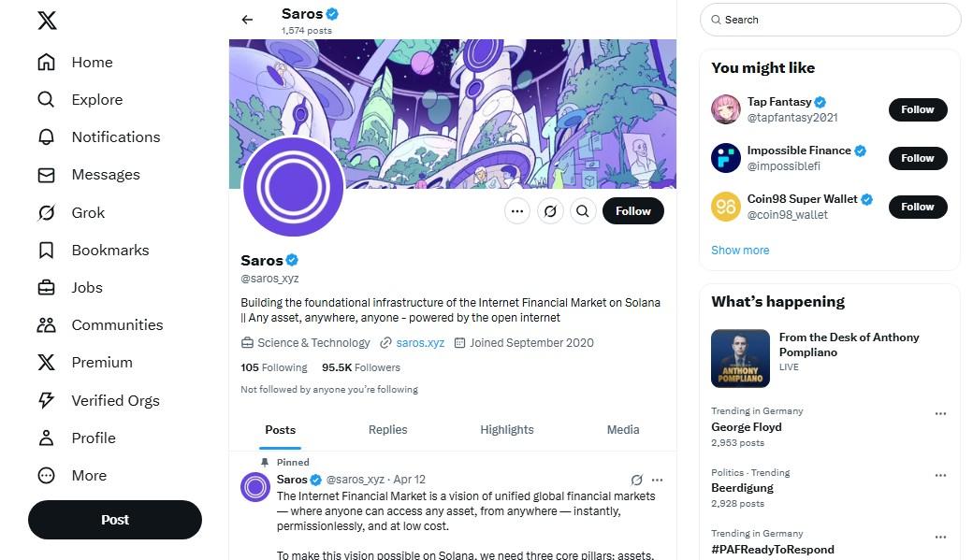973x560 pixels.
Task: Switch to the Media tab
Action: (x=622, y=430)
